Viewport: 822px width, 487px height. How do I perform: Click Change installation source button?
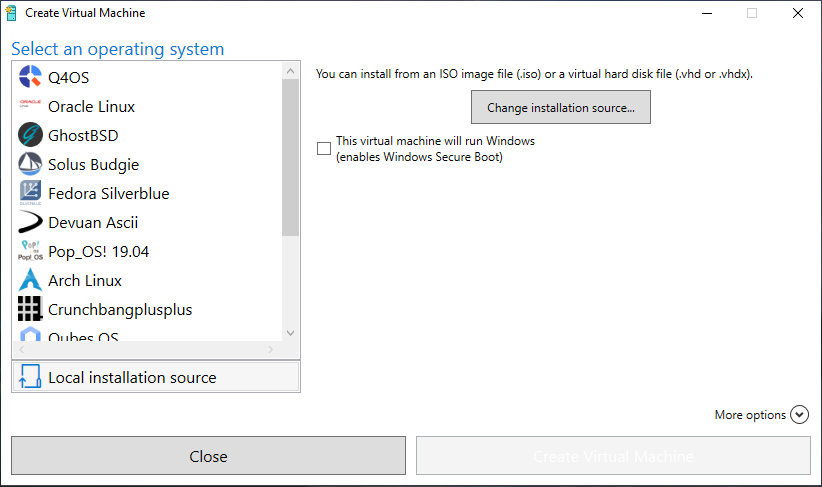coord(560,107)
